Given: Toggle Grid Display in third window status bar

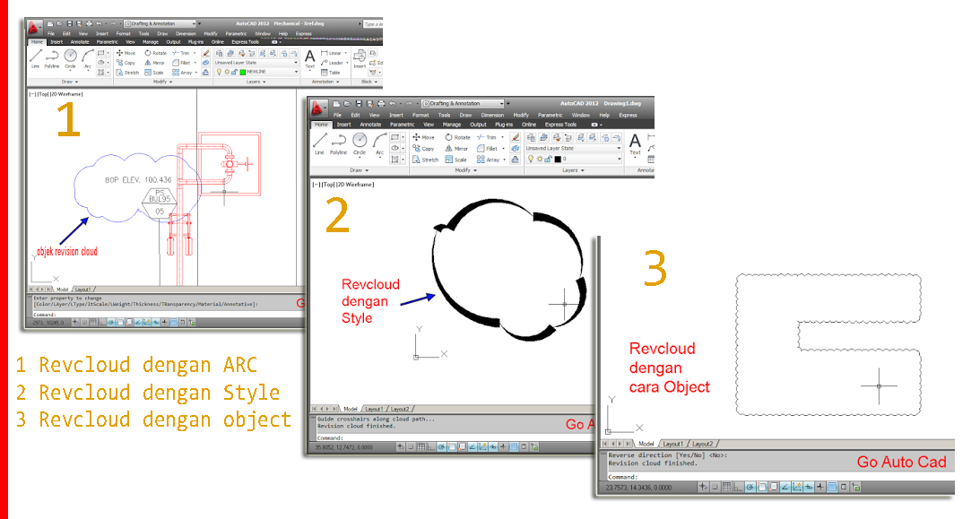Looking at the screenshot, I should [726, 487].
